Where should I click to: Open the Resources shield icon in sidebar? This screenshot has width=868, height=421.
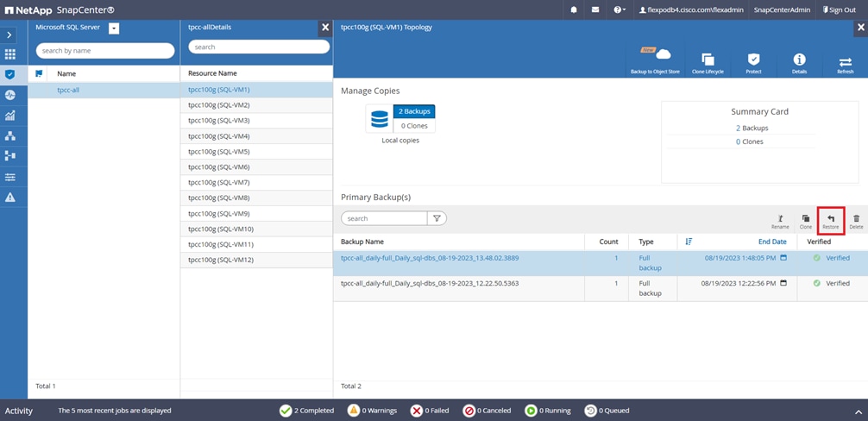point(10,74)
